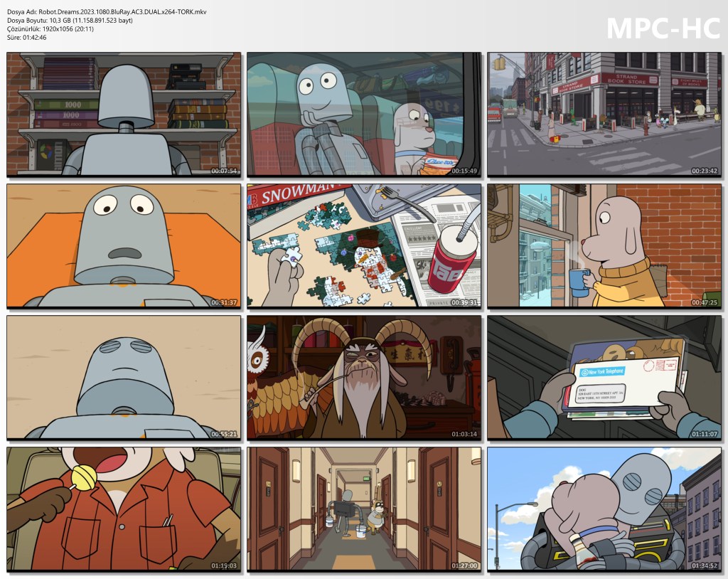Open the thumbnail at 00:07:54
The width and height of the screenshot is (728, 579).
pyautogui.click(x=124, y=114)
